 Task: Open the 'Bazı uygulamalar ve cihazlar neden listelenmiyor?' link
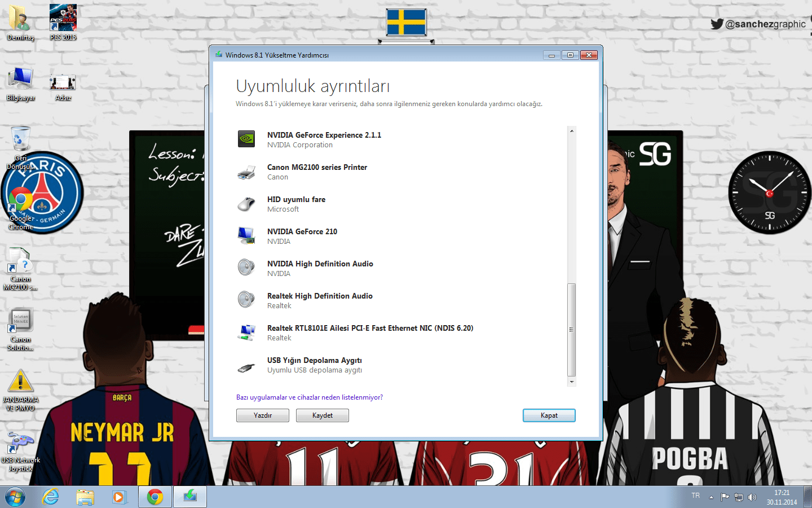[x=310, y=397]
